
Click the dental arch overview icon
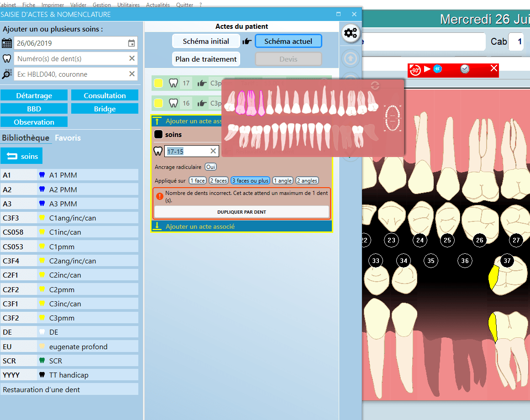(x=393, y=119)
